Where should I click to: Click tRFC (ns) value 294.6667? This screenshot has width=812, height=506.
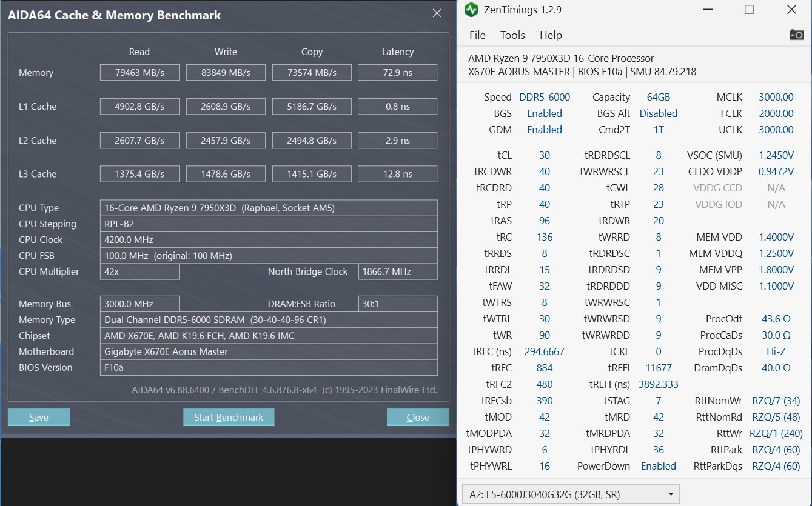[545, 351]
